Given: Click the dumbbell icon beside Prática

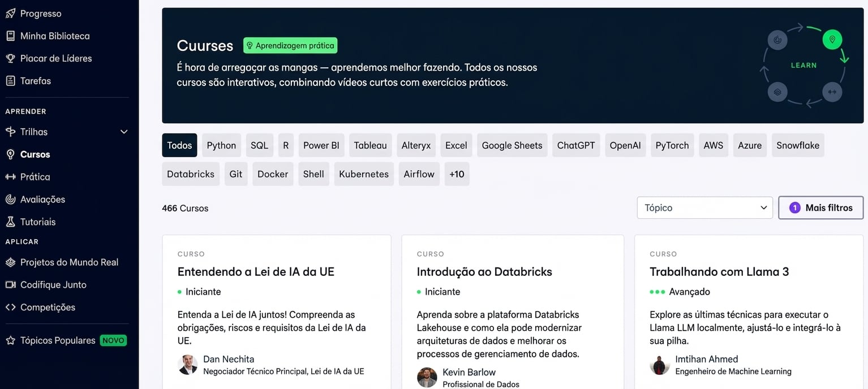Looking at the screenshot, I should click(x=10, y=177).
